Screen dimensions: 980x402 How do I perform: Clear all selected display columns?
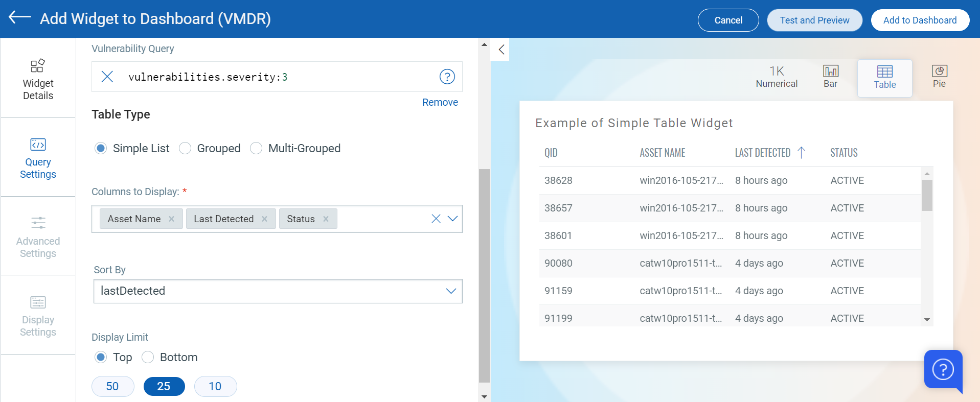point(436,219)
